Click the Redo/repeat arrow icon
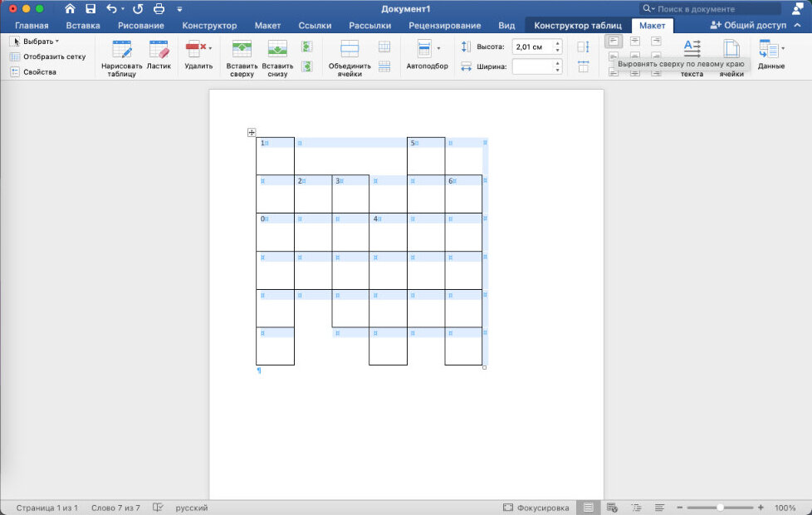This screenshot has width=812, height=515. 138,9
